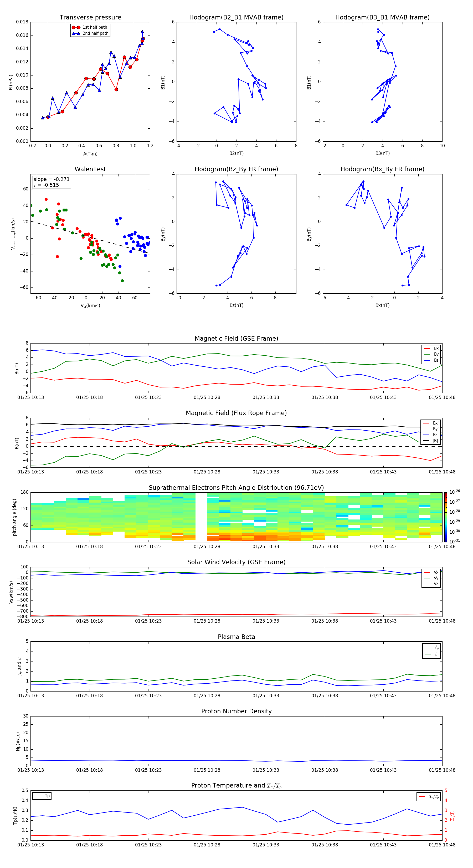Screen dimensions: 473x868
Task: Click the 'Vsw(km/s)' axis label
Action: point(11,592)
